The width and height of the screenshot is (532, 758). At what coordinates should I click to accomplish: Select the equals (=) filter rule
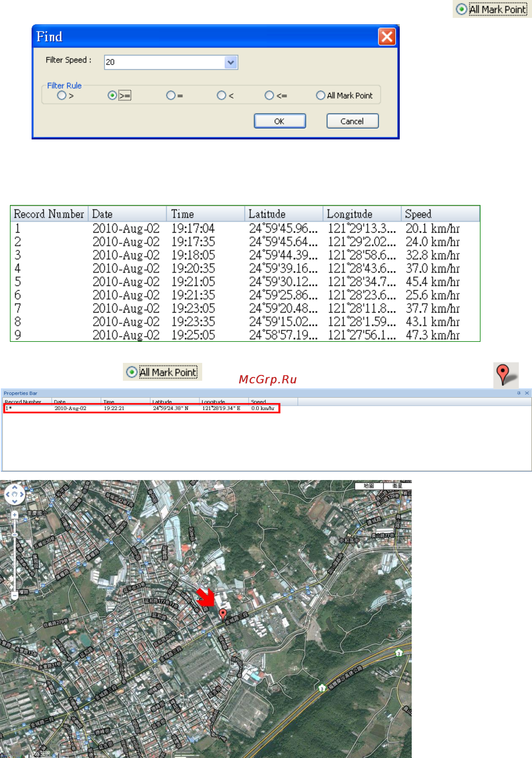click(171, 95)
